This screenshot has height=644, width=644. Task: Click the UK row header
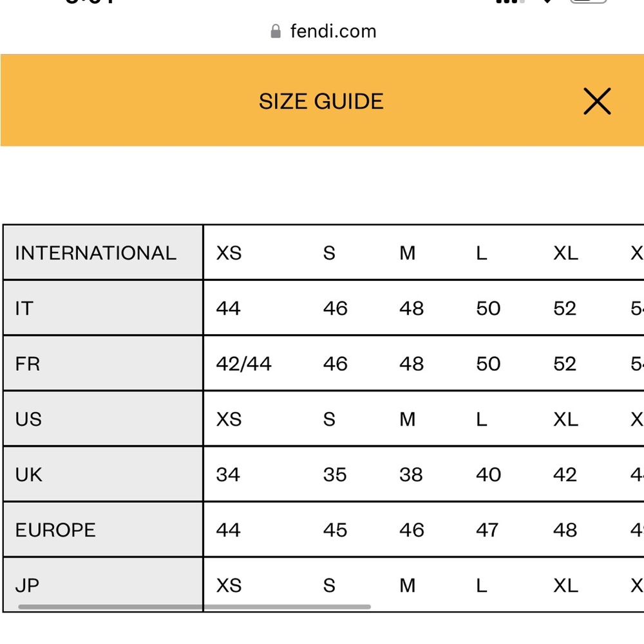(x=28, y=475)
